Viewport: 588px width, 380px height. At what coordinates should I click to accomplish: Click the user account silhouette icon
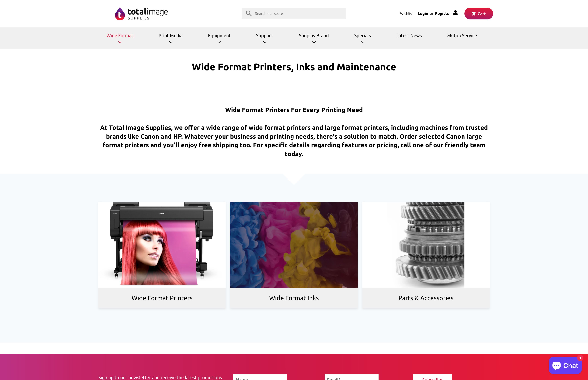click(x=455, y=13)
